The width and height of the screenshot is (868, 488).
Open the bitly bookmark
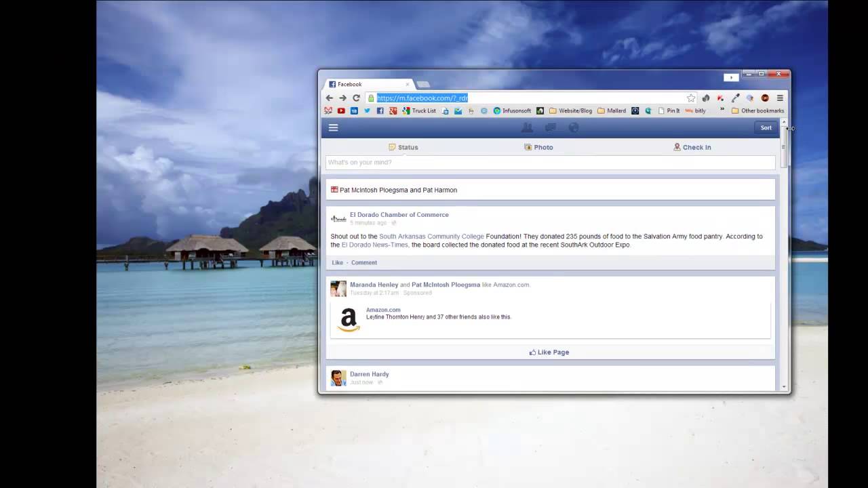(696, 110)
